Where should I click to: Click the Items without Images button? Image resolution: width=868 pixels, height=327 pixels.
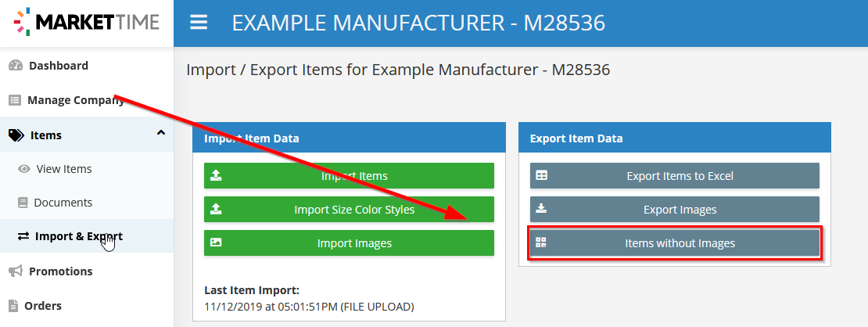click(674, 243)
